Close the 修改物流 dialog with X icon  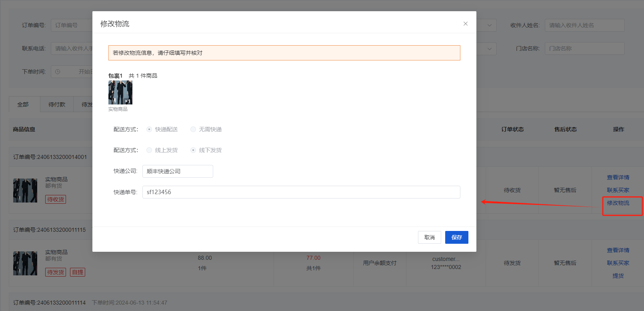click(466, 24)
